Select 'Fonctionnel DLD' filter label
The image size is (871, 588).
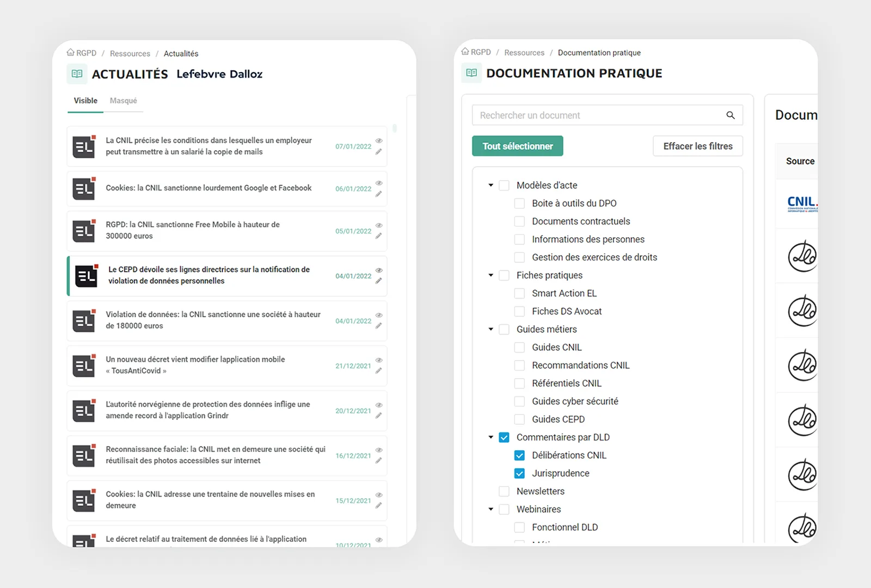pos(565,527)
